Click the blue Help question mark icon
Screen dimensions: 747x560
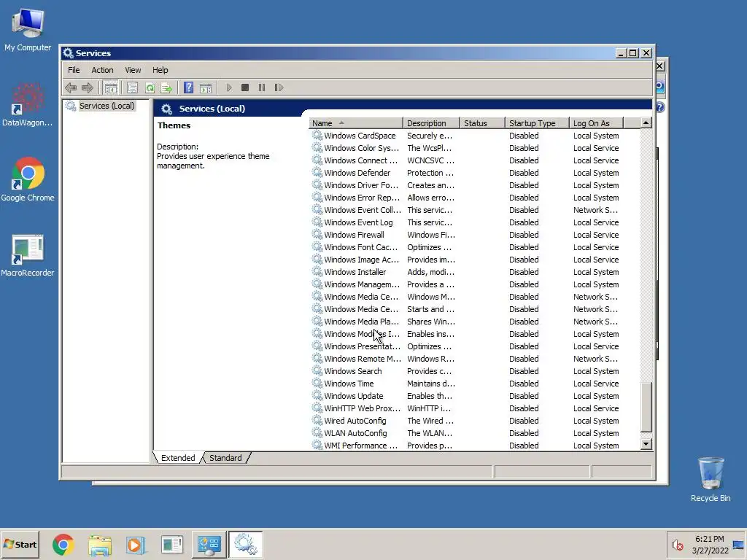point(189,87)
